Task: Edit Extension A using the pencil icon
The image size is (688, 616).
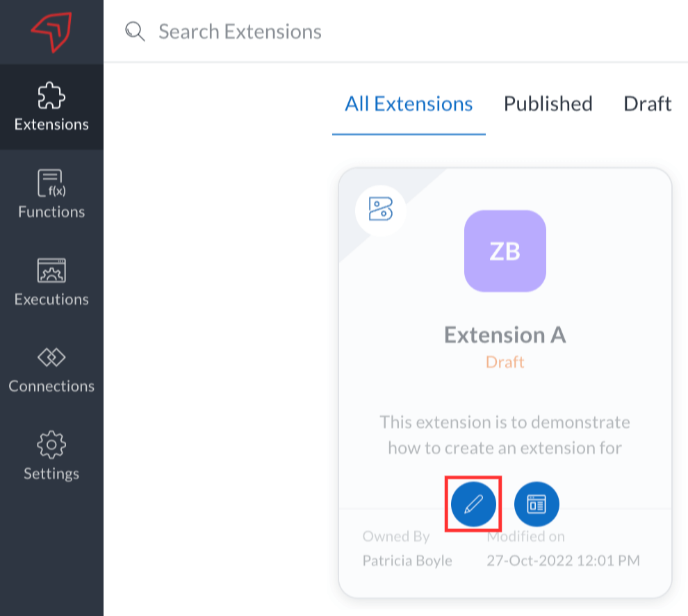Action: pos(473,503)
